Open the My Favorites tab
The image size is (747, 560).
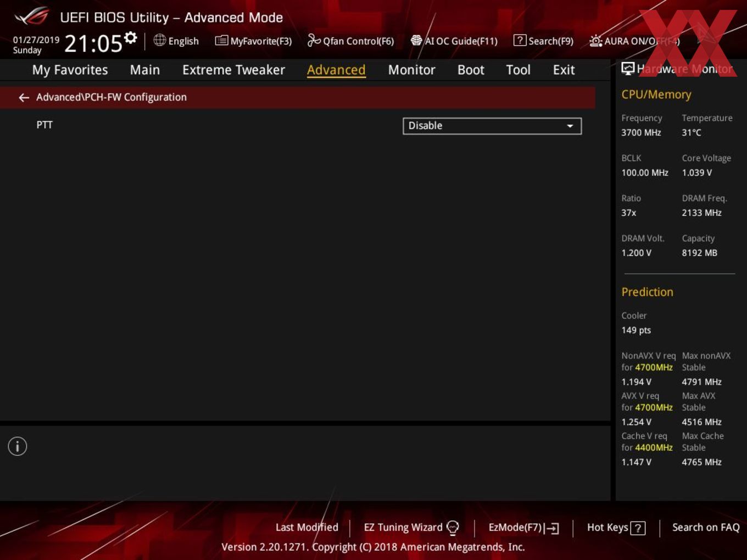click(x=70, y=70)
